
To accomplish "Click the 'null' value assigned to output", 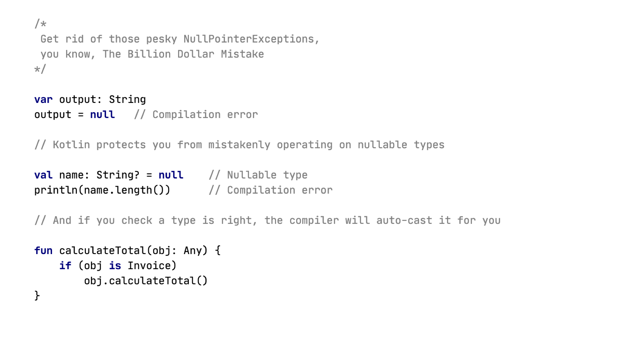I will [x=102, y=115].
